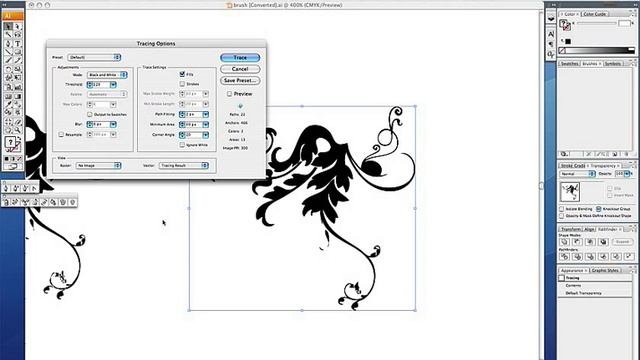Check Output to Swatches

point(90,114)
